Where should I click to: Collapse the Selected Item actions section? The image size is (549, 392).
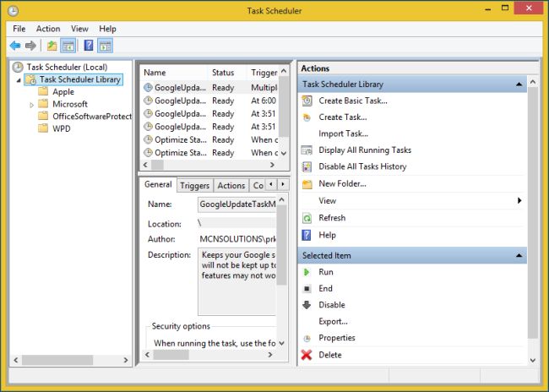[x=519, y=256]
